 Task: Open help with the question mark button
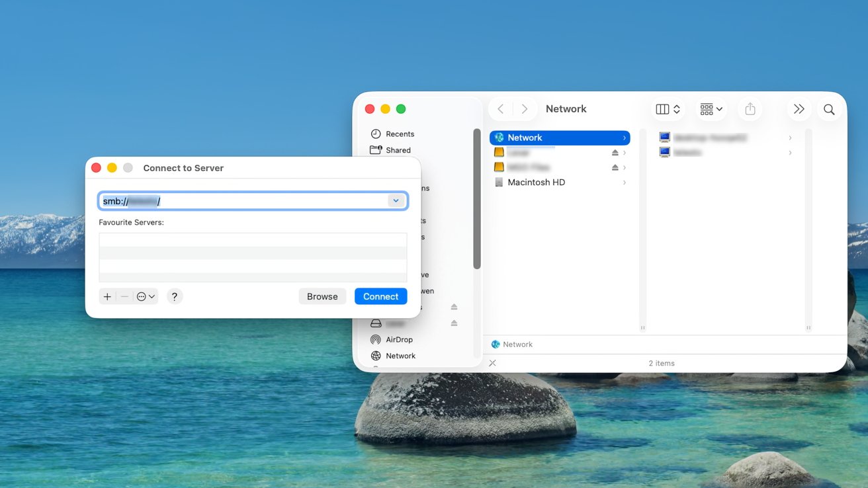pyautogui.click(x=174, y=297)
